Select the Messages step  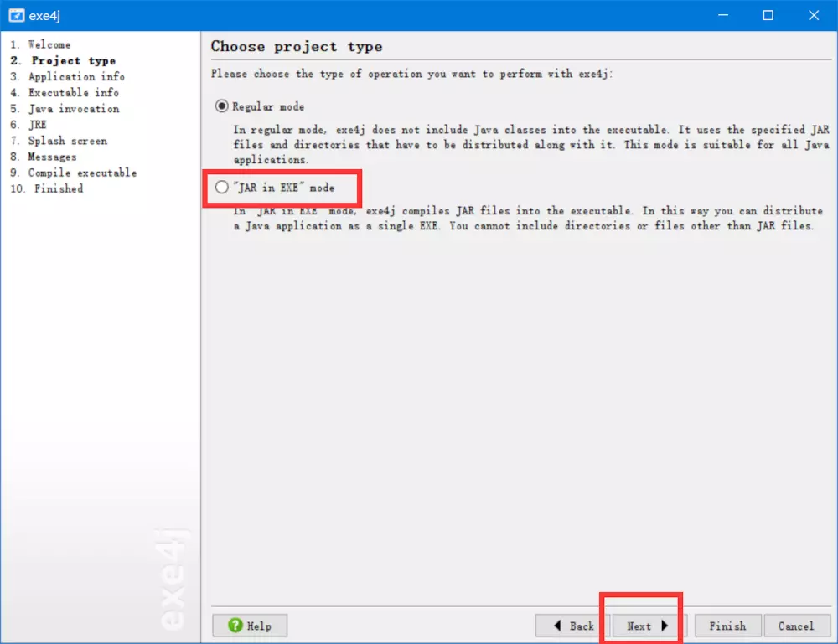coord(52,157)
